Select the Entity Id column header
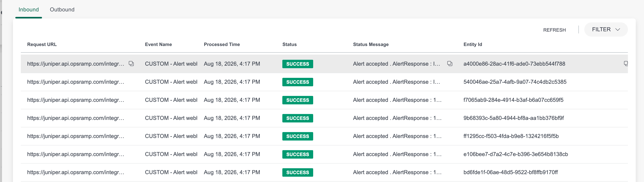 (x=473, y=44)
